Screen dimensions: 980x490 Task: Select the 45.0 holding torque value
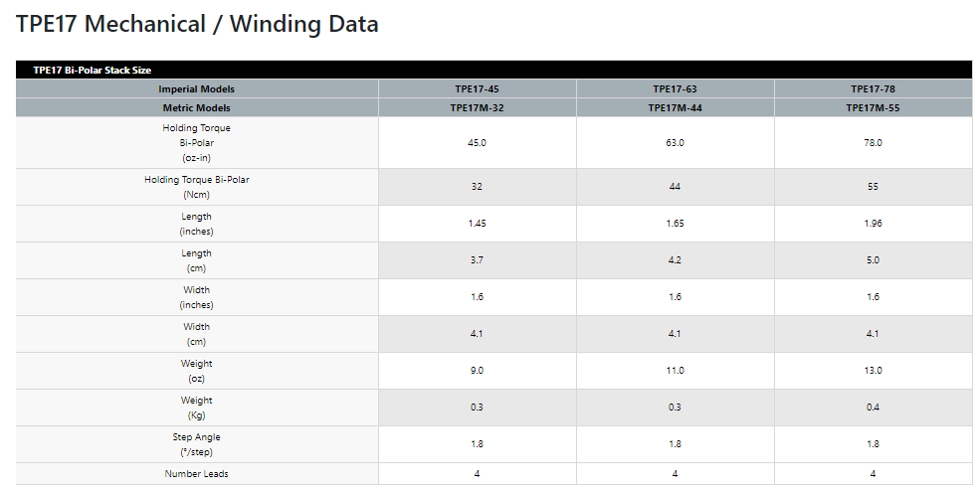pyautogui.click(x=477, y=143)
